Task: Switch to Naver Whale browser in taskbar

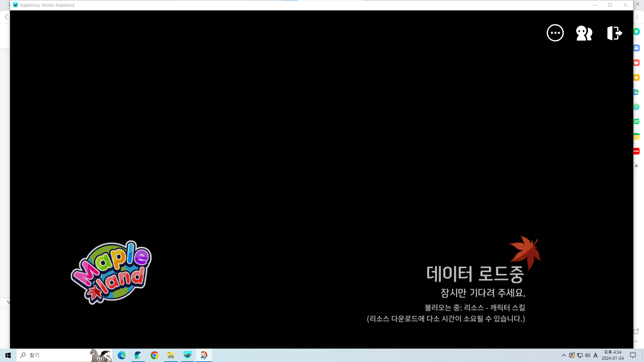Action: tap(138, 355)
